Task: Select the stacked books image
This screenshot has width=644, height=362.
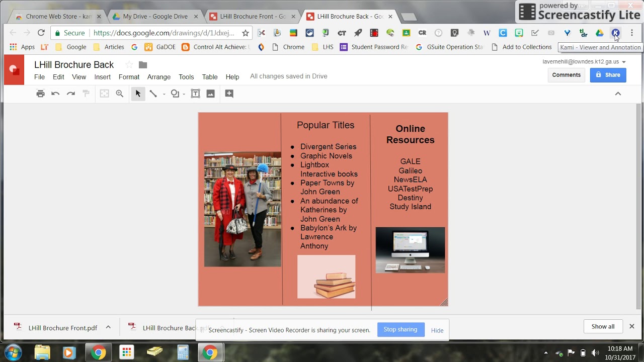Action: (326, 277)
